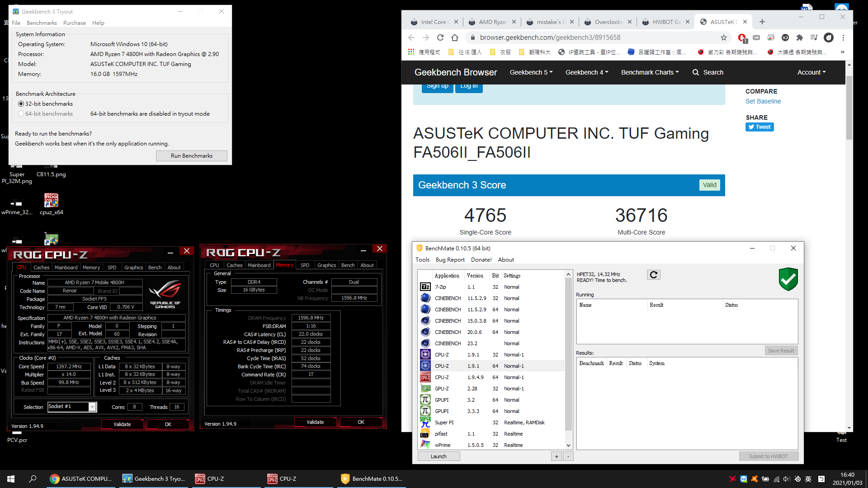Open the cpuz_x64 desktop icon

[52, 204]
